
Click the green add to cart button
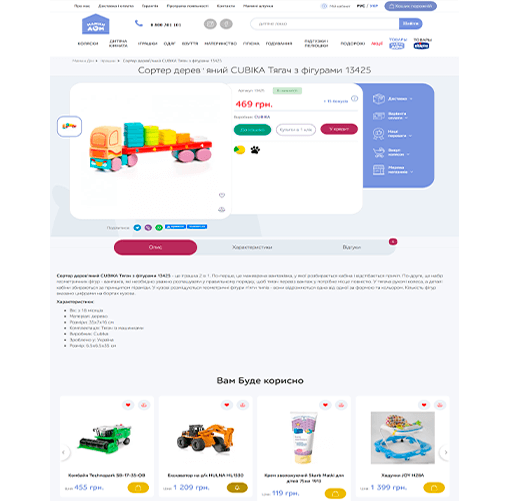tap(252, 129)
